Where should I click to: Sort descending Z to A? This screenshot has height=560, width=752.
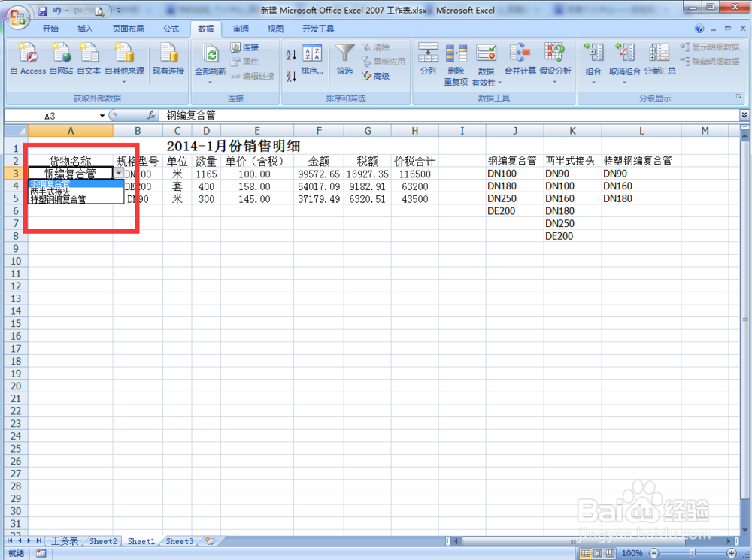[291, 76]
